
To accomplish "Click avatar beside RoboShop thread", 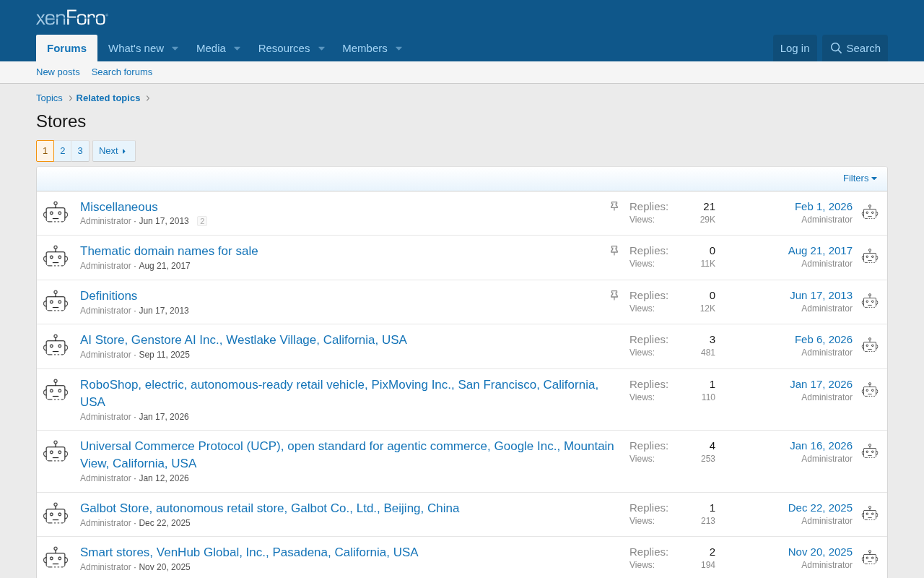I will coord(56,391).
